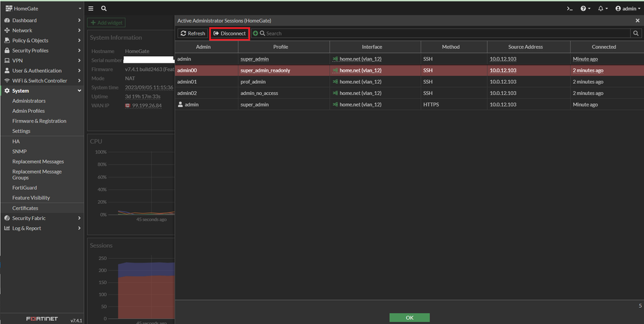The width and height of the screenshot is (644, 324).
Task: Expand the Security Profiles chevron
Action: pyautogui.click(x=79, y=50)
